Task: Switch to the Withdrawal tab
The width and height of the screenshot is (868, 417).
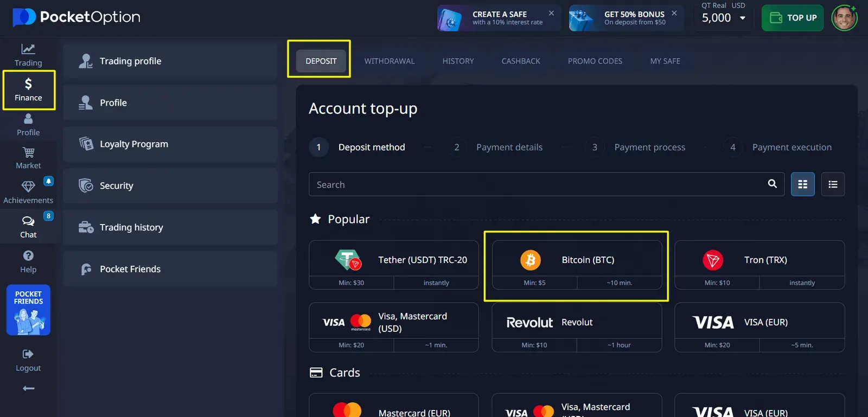Action: [389, 61]
